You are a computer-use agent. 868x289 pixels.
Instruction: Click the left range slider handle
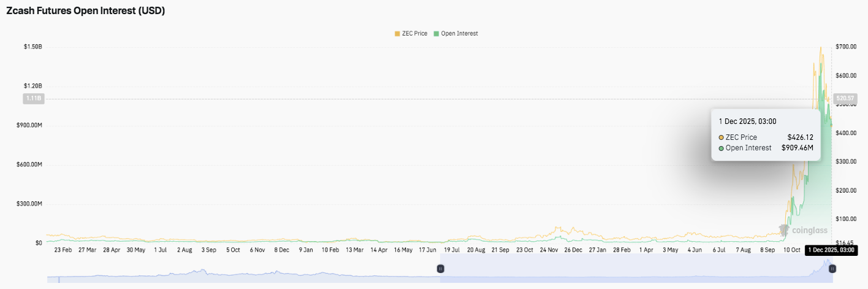[x=440, y=269]
